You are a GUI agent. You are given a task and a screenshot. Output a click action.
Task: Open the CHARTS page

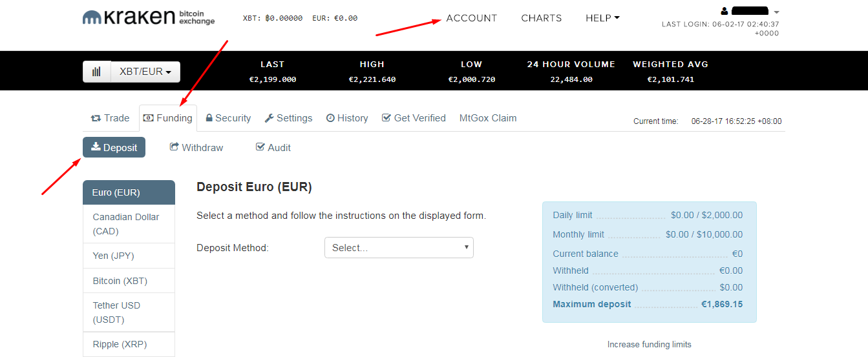542,18
